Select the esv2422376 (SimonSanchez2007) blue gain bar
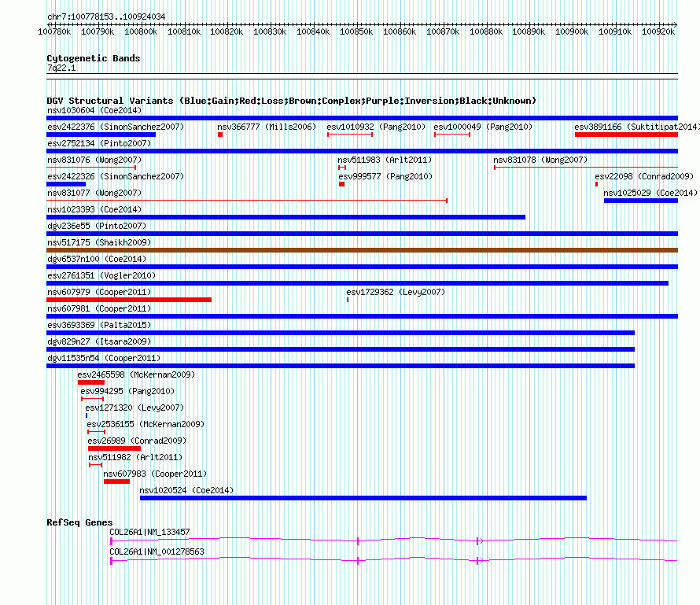 point(101,135)
